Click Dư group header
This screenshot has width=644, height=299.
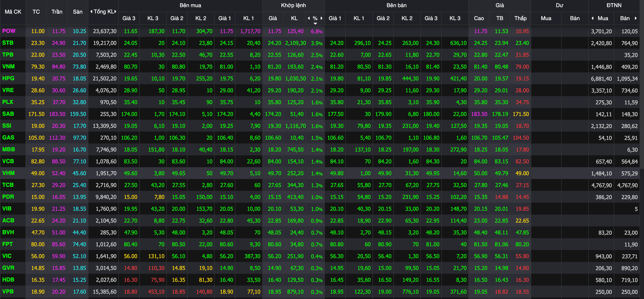coord(559,5)
